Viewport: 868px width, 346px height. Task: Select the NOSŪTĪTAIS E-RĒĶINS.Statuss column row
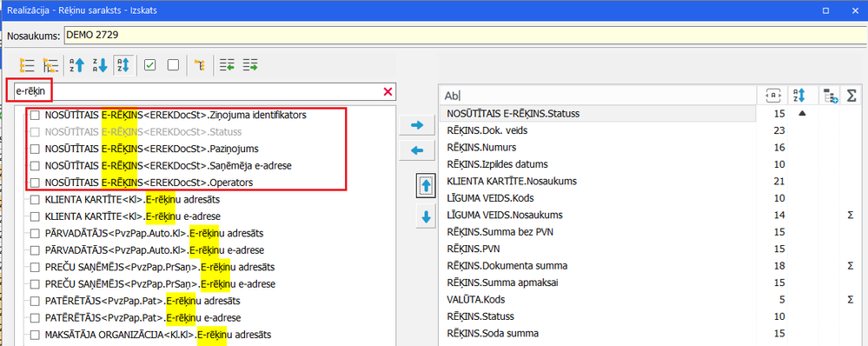(x=598, y=114)
